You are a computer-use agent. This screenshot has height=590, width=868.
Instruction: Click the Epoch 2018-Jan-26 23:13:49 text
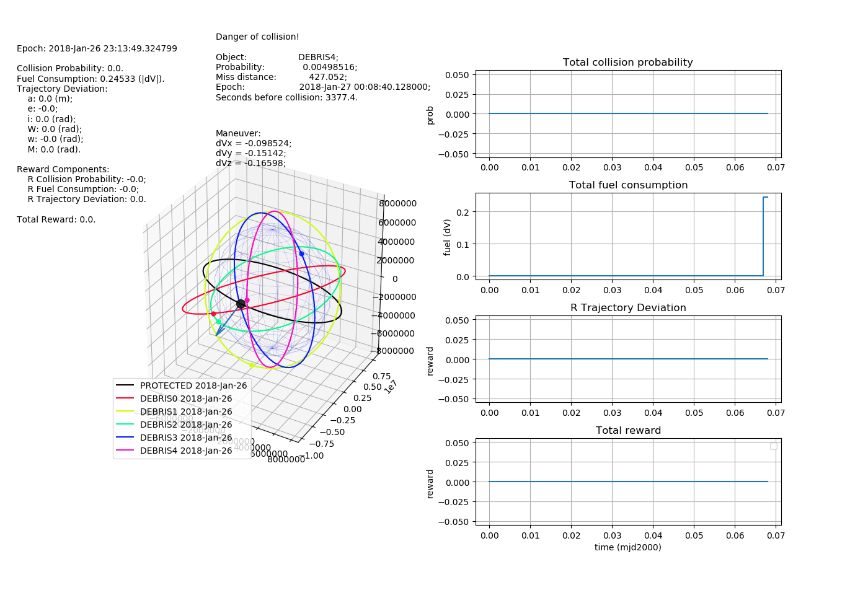97,48
